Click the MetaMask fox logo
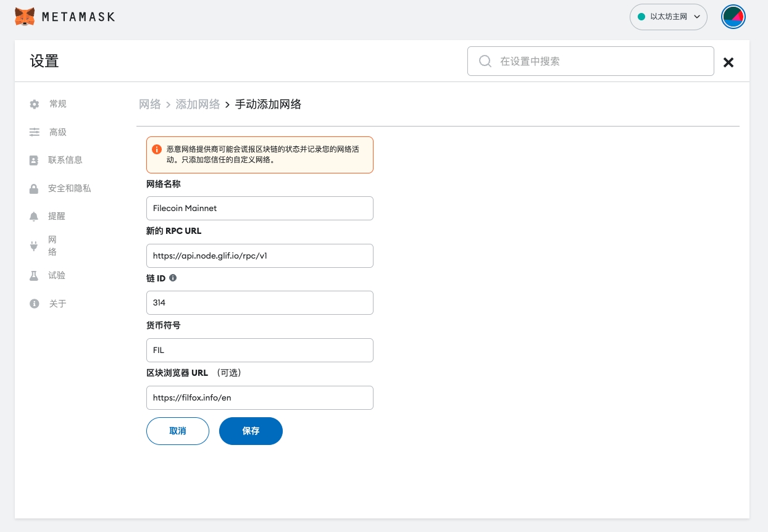 tap(25, 17)
